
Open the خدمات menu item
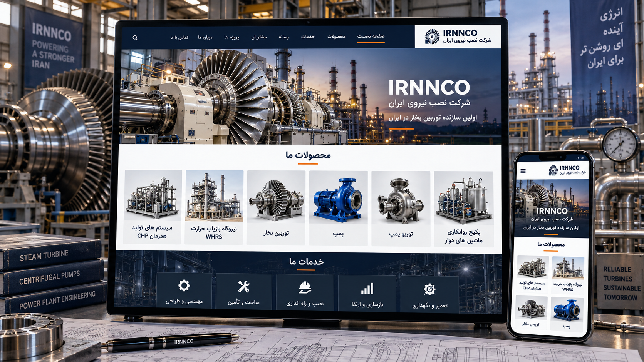click(x=308, y=37)
